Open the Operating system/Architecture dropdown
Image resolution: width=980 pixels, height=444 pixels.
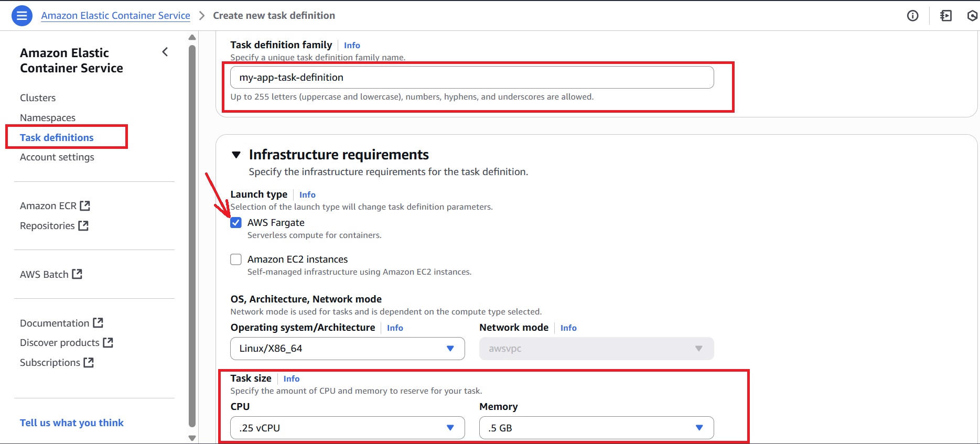tap(348, 349)
